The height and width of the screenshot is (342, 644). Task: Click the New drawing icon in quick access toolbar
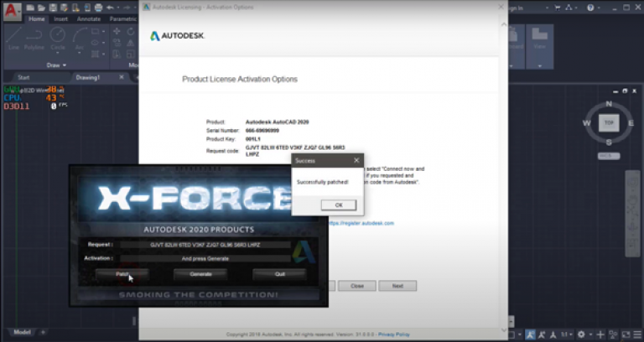click(x=30, y=8)
